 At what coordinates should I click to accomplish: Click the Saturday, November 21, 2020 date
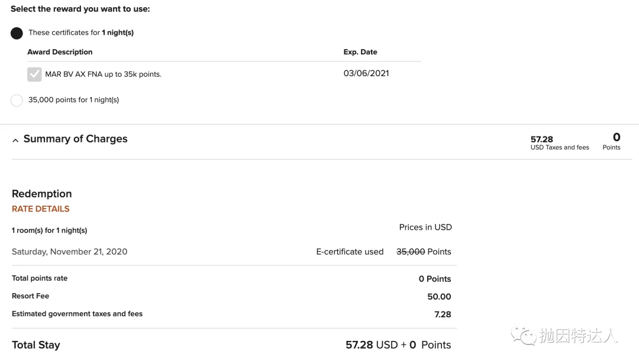[x=70, y=252]
